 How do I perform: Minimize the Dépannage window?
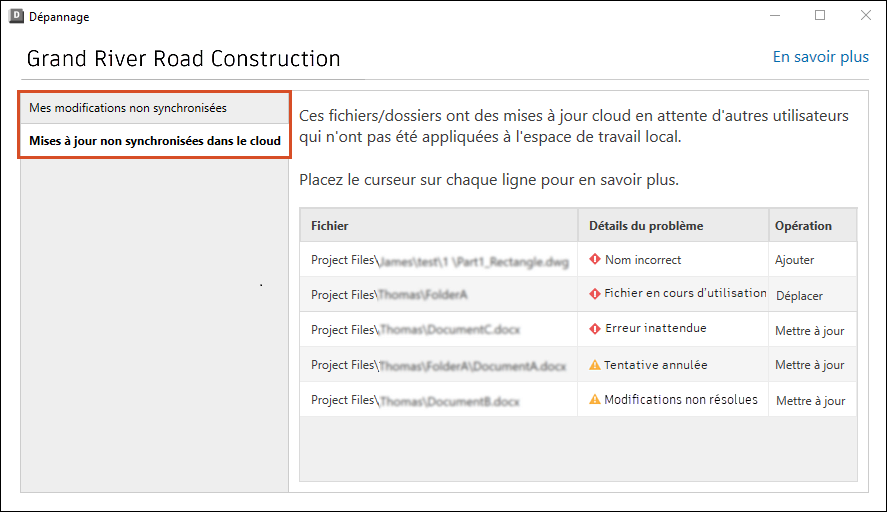click(x=775, y=15)
